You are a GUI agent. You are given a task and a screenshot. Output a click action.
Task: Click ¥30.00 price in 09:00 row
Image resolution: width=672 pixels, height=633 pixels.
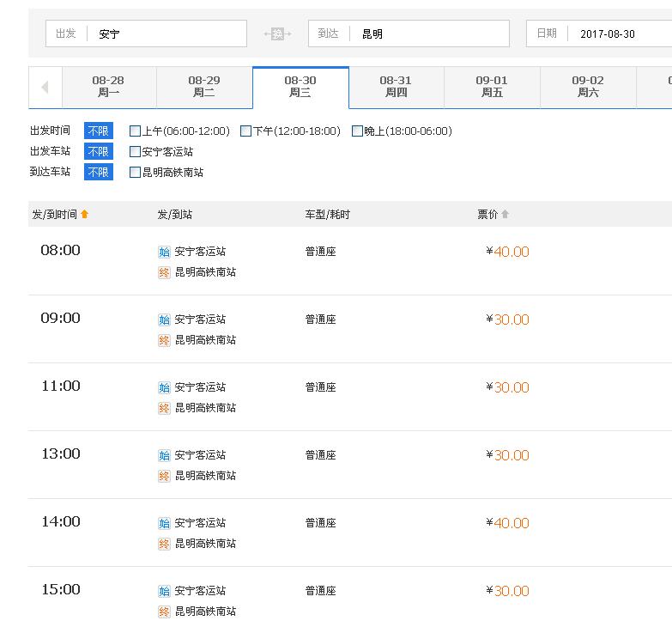508,320
